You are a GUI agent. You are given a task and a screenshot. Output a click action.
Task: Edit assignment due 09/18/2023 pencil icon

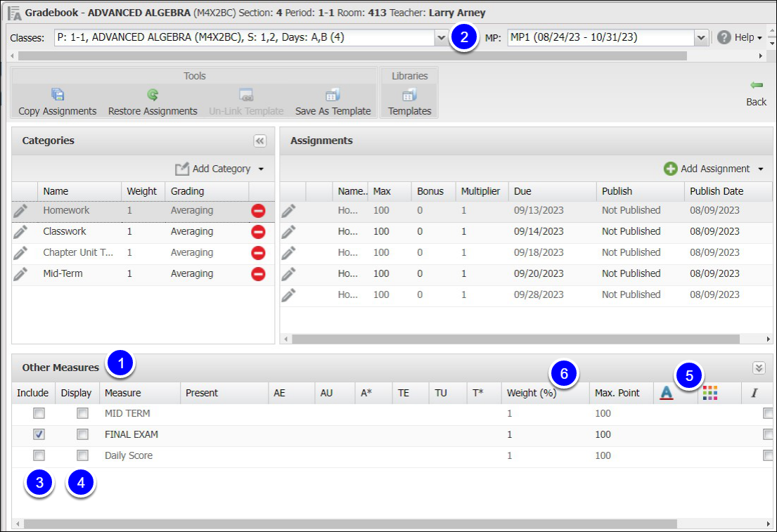coord(288,253)
